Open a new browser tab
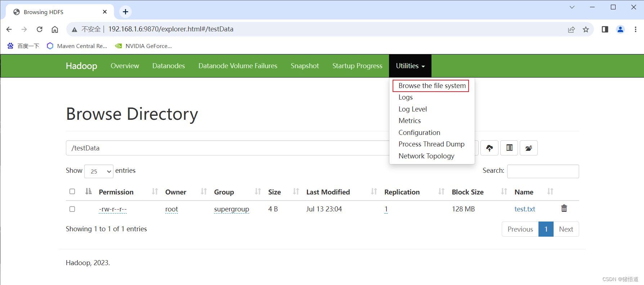The image size is (644, 285). 125,12
